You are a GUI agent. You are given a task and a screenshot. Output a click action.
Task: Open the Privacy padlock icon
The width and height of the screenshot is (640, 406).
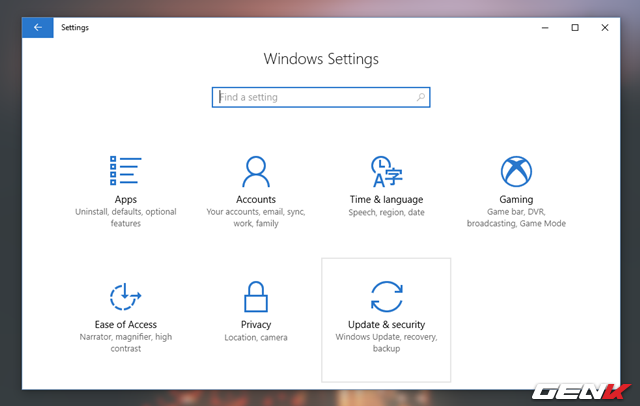click(x=256, y=297)
